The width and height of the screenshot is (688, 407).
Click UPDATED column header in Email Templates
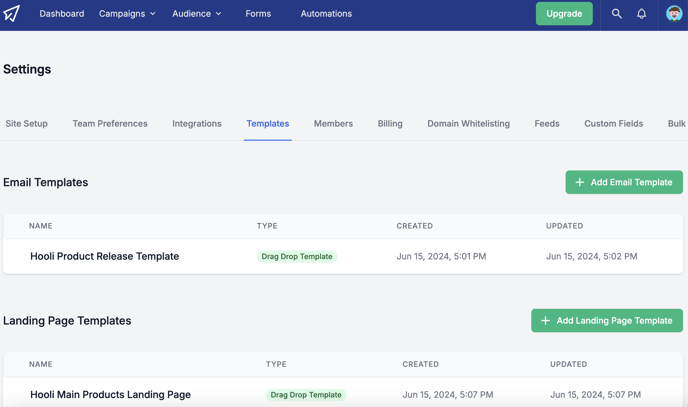564,226
